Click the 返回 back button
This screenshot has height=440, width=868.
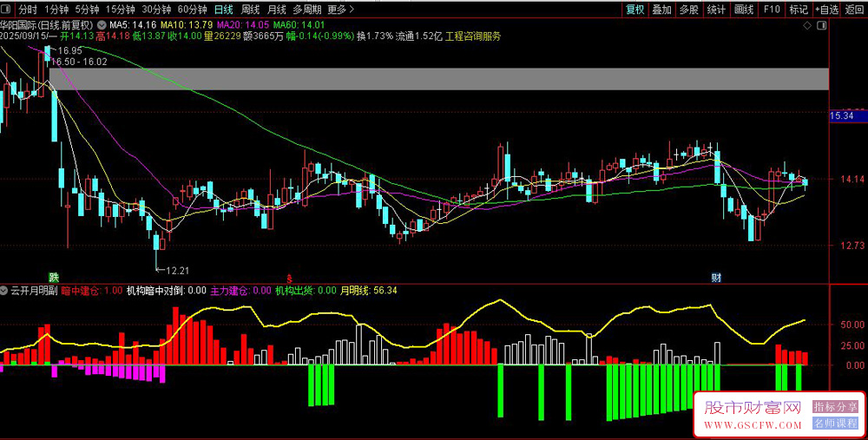point(855,10)
